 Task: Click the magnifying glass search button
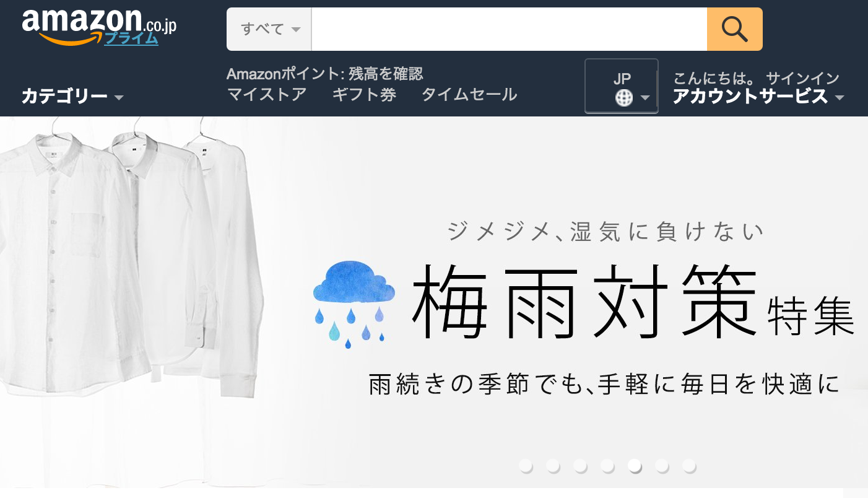[x=734, y=29]
